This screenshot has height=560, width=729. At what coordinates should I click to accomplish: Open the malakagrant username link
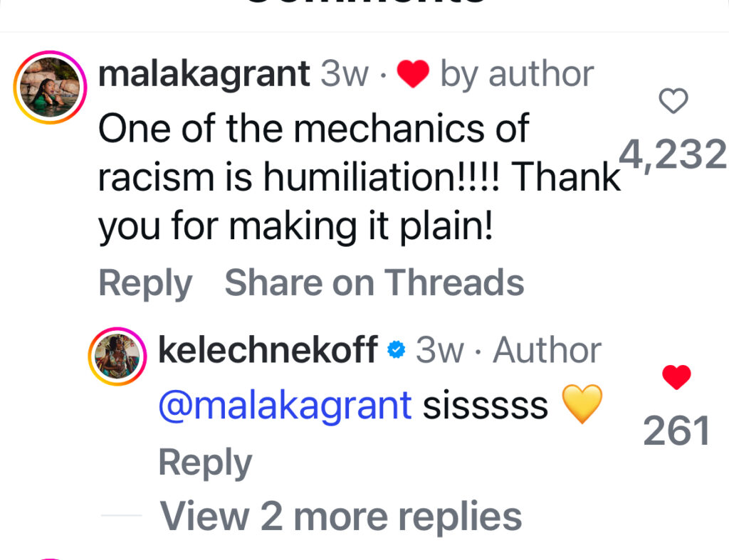pos(204,74)
